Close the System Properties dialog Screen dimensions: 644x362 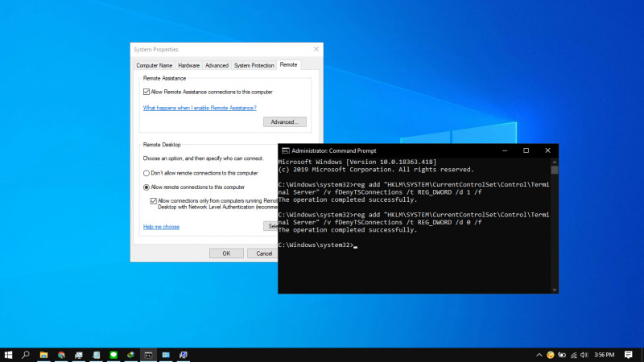[316, 49]
